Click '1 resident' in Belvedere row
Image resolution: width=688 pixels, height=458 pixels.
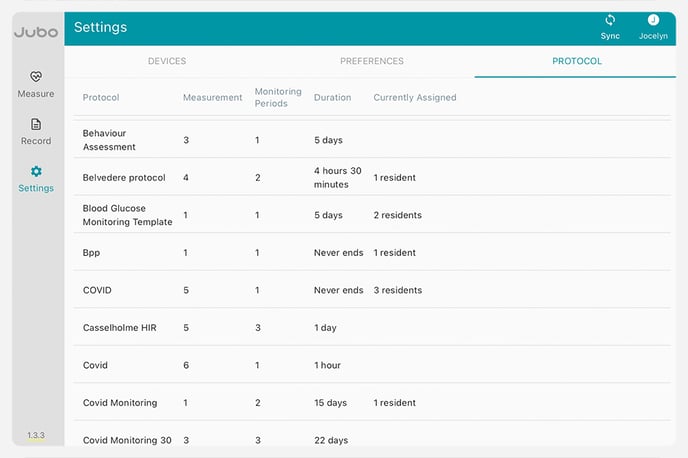pos(394,177)
